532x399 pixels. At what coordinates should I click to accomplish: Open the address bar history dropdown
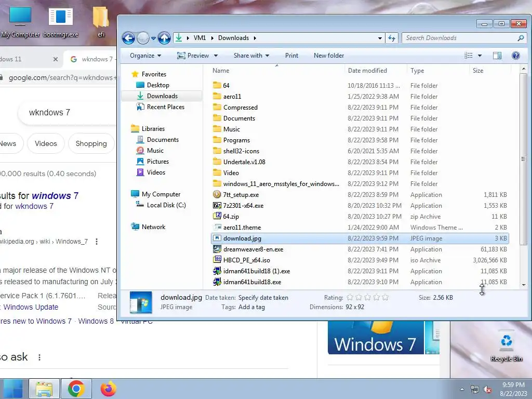[x=380, y=38]
